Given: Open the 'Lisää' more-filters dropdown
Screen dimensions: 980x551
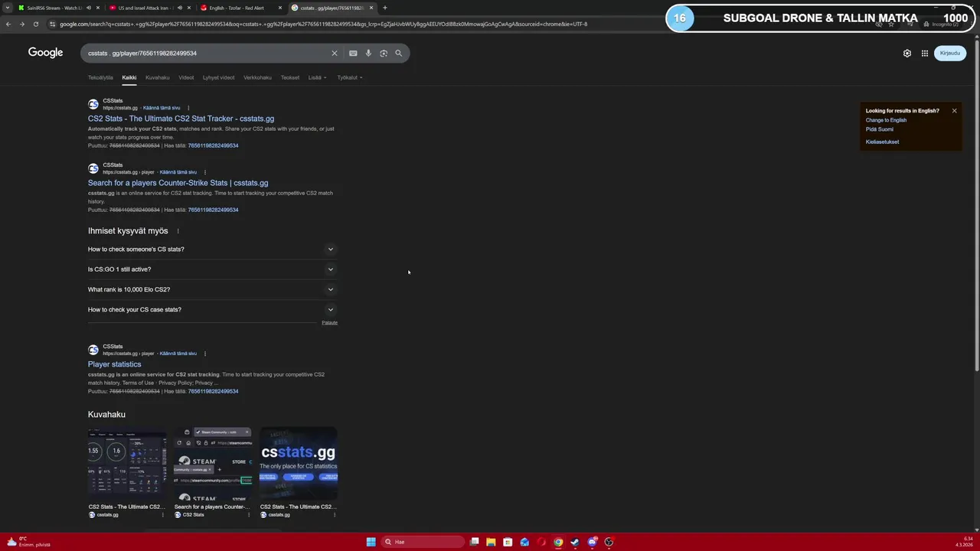Looking at the screenshot, I should (x=317, y=77).
